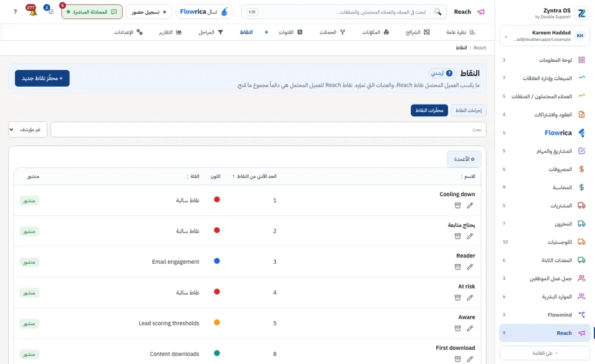Open the help question mark icon
Viewport: 595px width, 364px height.
click(x=15, y=12)
